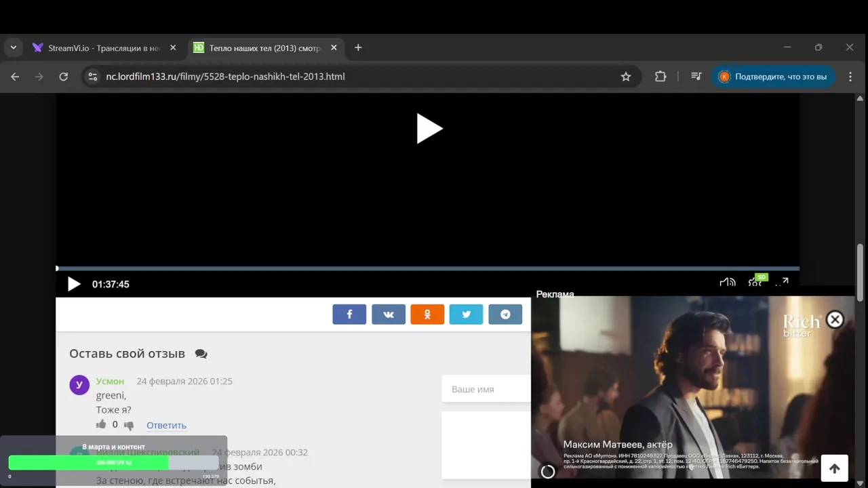Open the Усмон username link
Screen dimensions: 868x488
pyautogui.click(x=110, y=381)
